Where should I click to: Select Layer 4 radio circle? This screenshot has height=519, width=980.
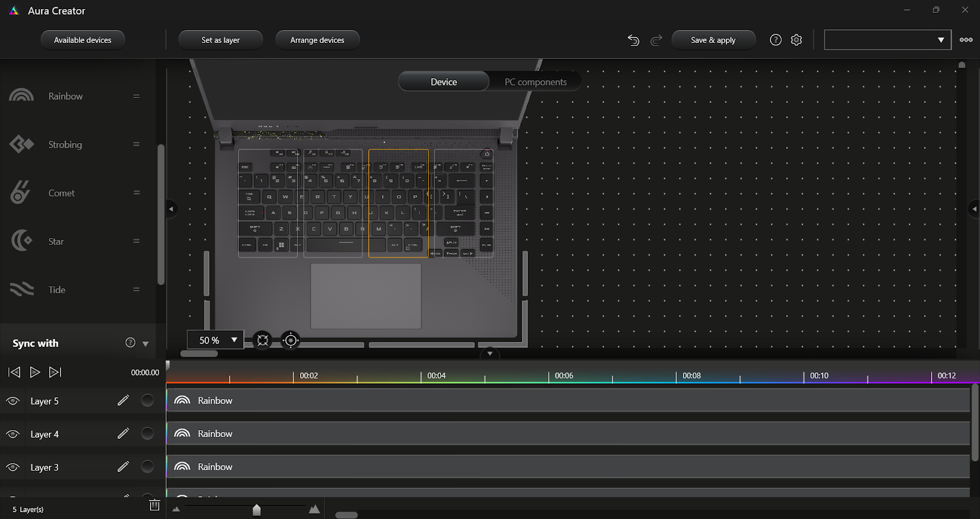[x=148, y=433]
